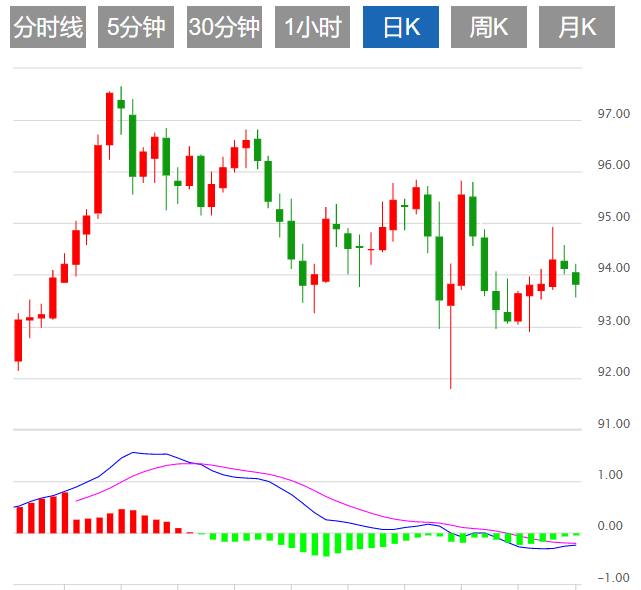Click the 93.00 price axis label
The image size is (641, 590).
[613, 321]
